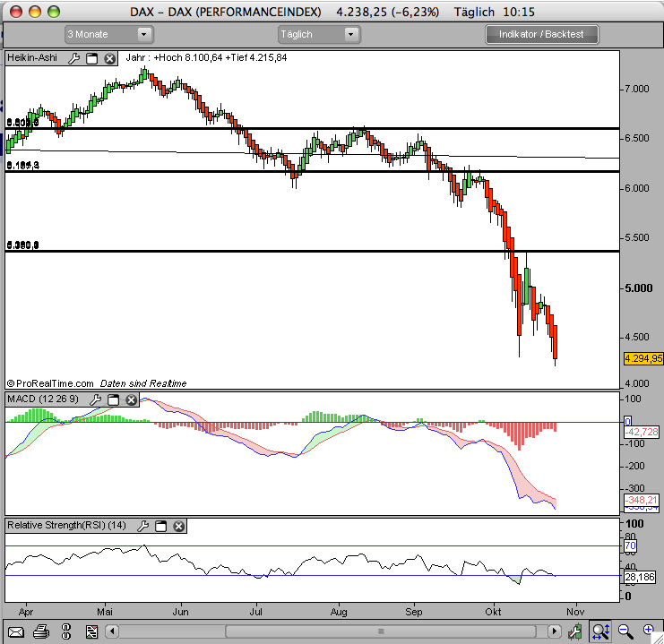The height and width of the screenshot is (644, 664).
Task: Select the MACD (12 26 9) label
Action: coord(43,399)
